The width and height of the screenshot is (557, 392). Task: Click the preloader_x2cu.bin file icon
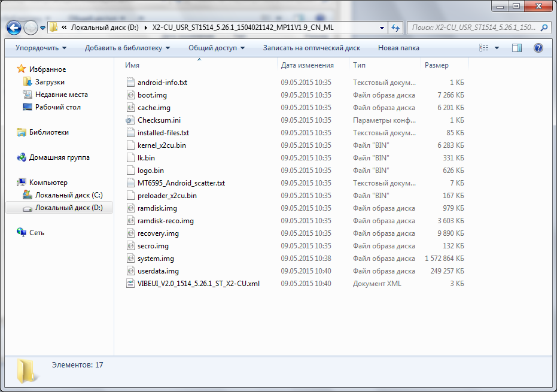[130, 196]
